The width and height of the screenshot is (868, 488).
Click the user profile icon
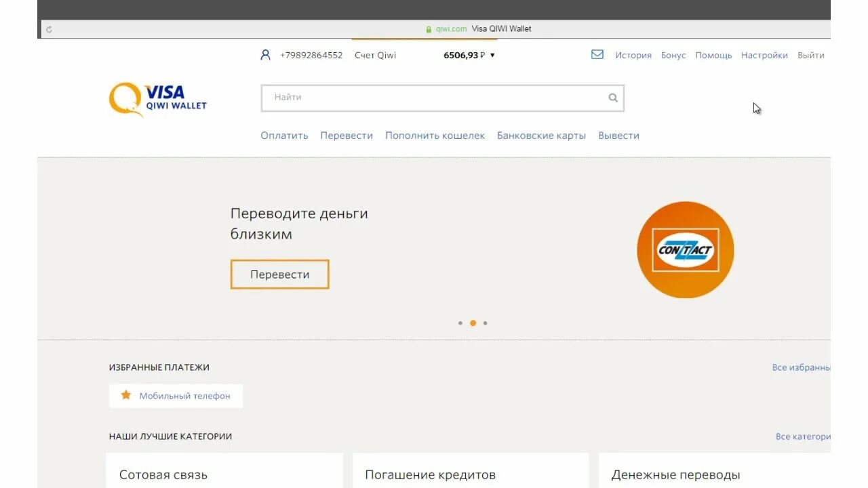tap(265, 55)
